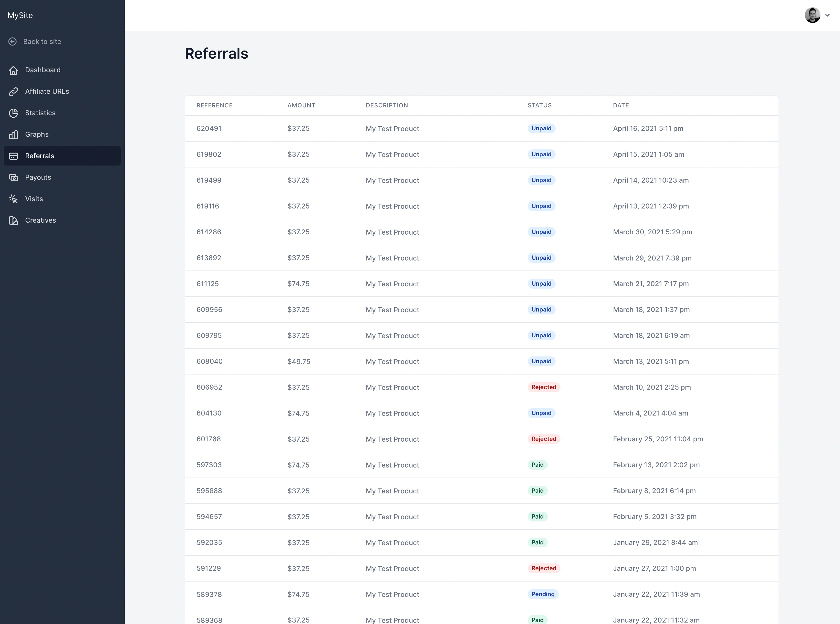Click reference number 613892
The width and height of the screenshot is (840, 624).
click(x=209, y=258)
